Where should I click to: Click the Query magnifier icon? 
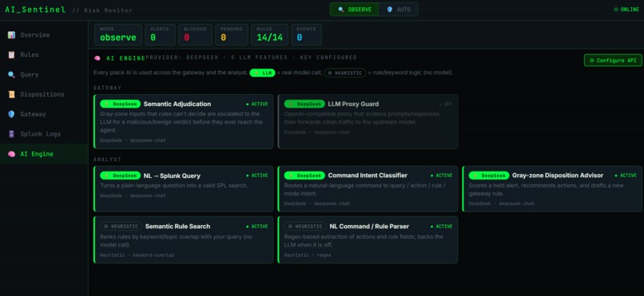[x=11, y=75]
